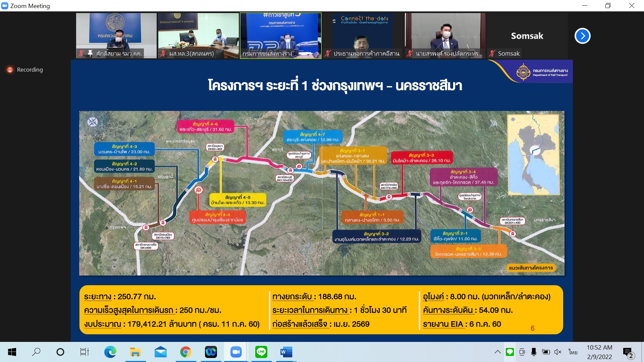Open Zoom app in the taskbar
This screenshot has width=644, height=362.
236,352
